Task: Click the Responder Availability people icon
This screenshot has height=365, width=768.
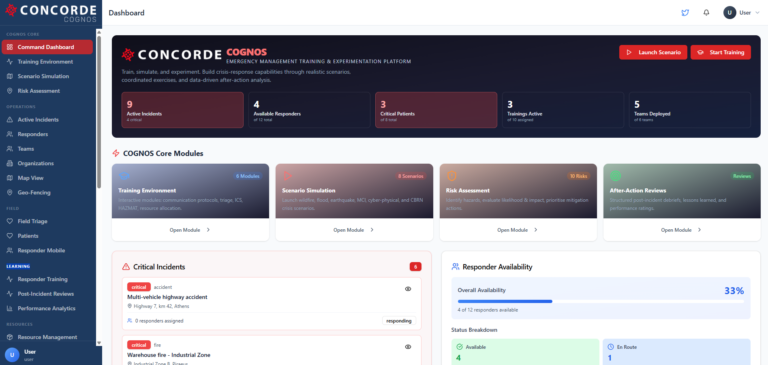Action: coord(456,267)
